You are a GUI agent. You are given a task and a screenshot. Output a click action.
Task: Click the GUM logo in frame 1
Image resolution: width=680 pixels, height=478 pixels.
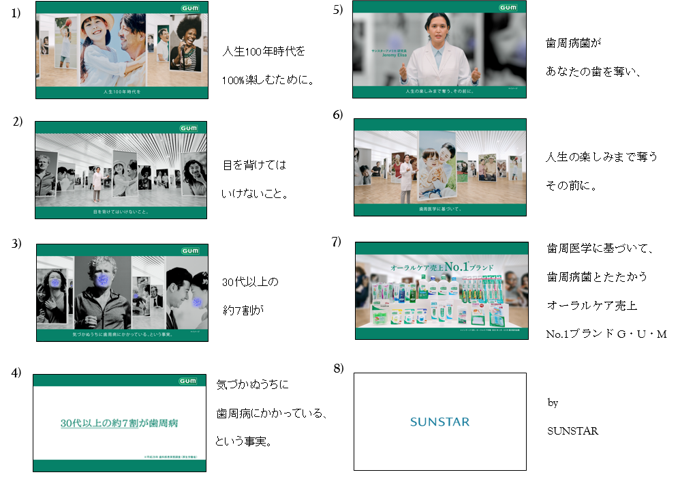pyautogui.click(x=190, y=8)
